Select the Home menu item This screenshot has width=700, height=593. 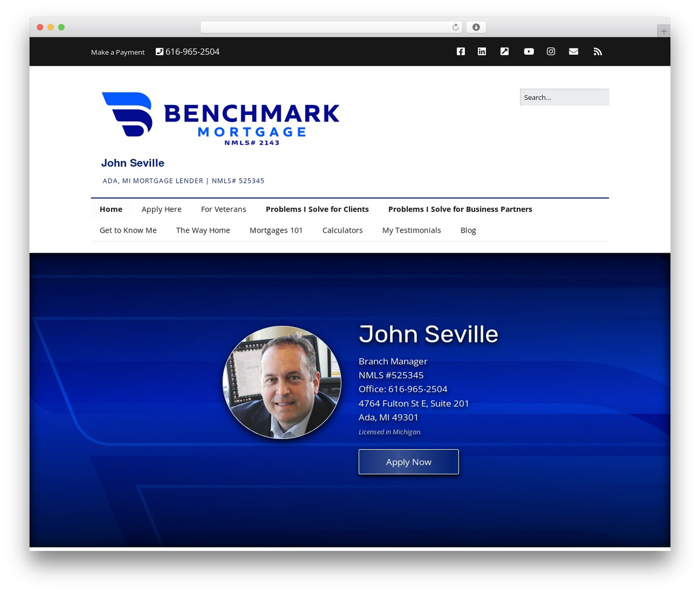point(111,209)
